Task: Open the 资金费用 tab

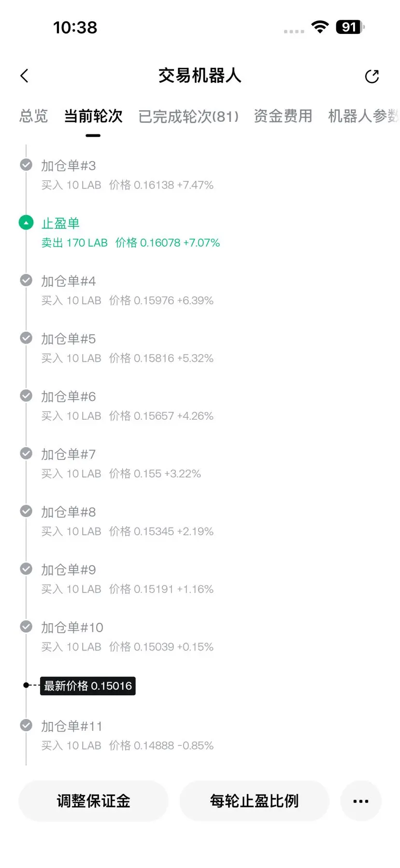Action: [283, 116]
